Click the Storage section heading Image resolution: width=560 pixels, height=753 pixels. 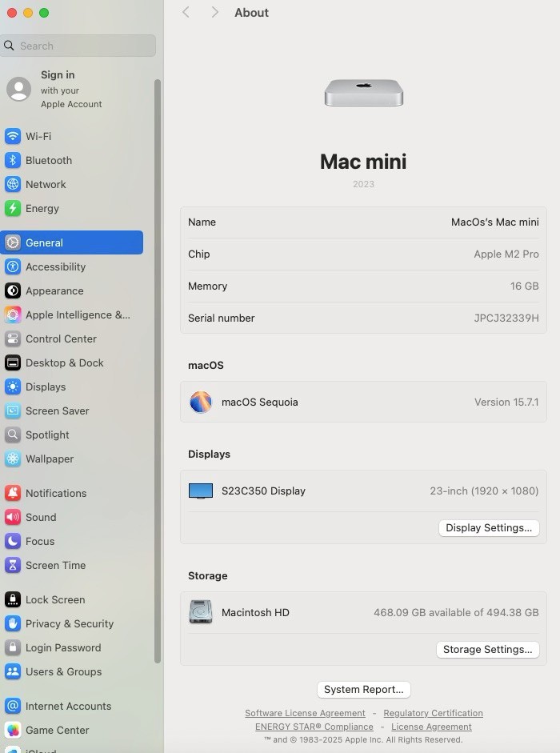207,575
